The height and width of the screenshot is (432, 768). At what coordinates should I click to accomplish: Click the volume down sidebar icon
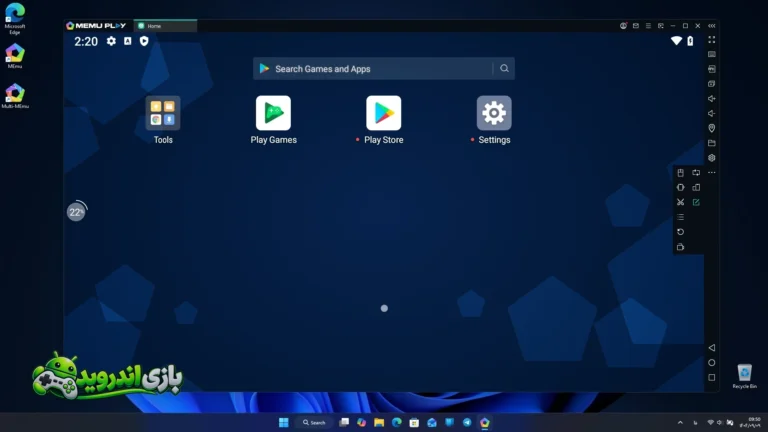click(712, 113)
